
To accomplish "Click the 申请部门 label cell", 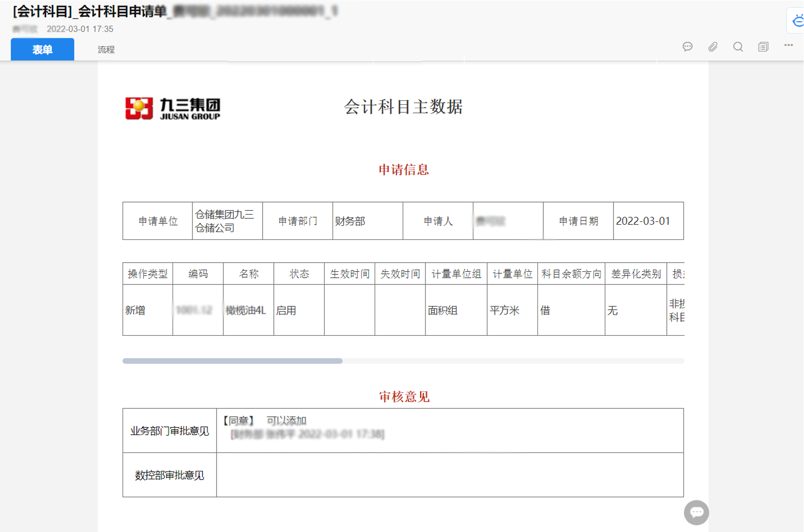I will click(298, 221).
